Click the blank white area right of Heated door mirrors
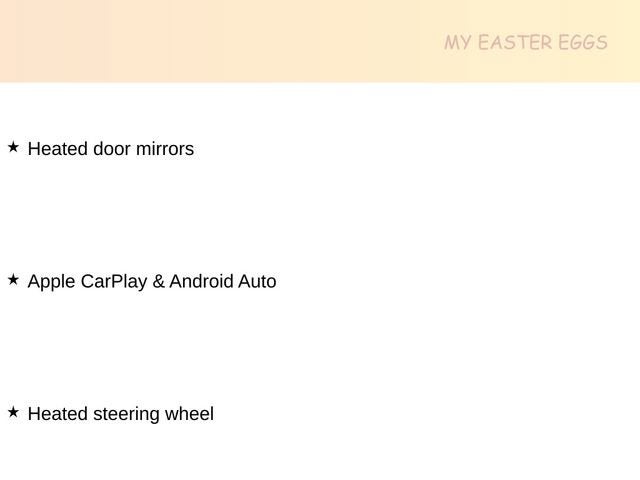The width and height of the screenshot is (640, 480). pos(420,149)
